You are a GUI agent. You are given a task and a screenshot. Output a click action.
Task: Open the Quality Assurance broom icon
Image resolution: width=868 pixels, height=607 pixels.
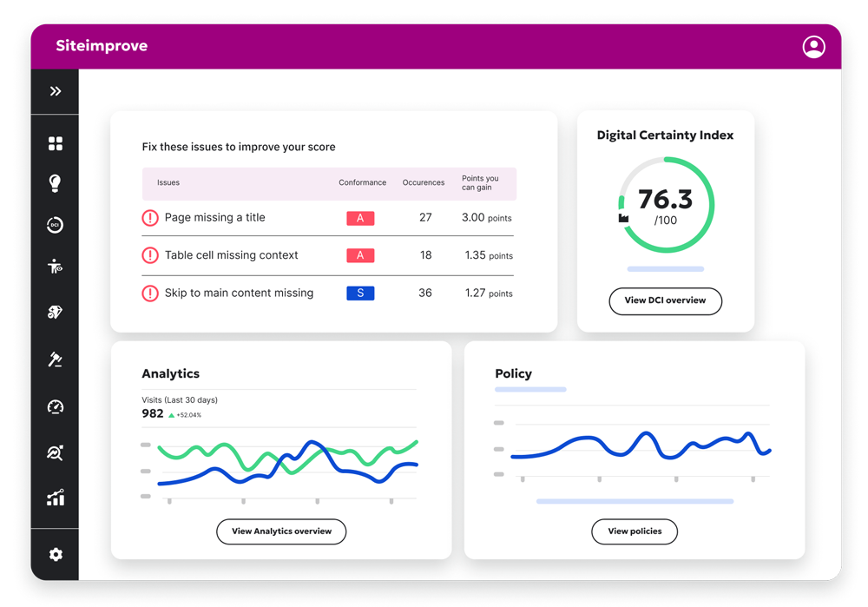pos(55,312)
